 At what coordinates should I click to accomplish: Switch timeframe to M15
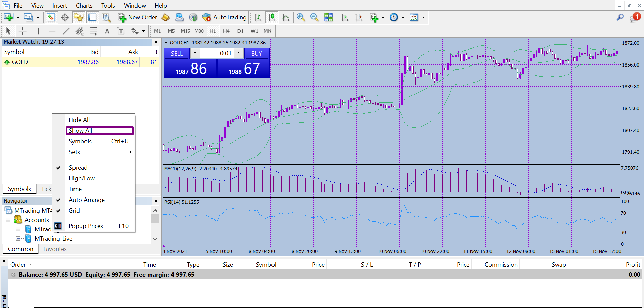click(185, 31)
